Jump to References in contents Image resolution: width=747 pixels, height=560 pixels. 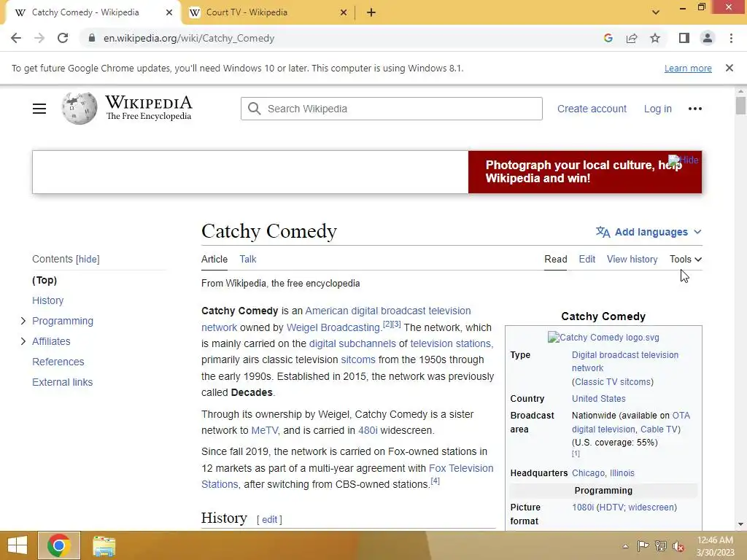(58, 362)
